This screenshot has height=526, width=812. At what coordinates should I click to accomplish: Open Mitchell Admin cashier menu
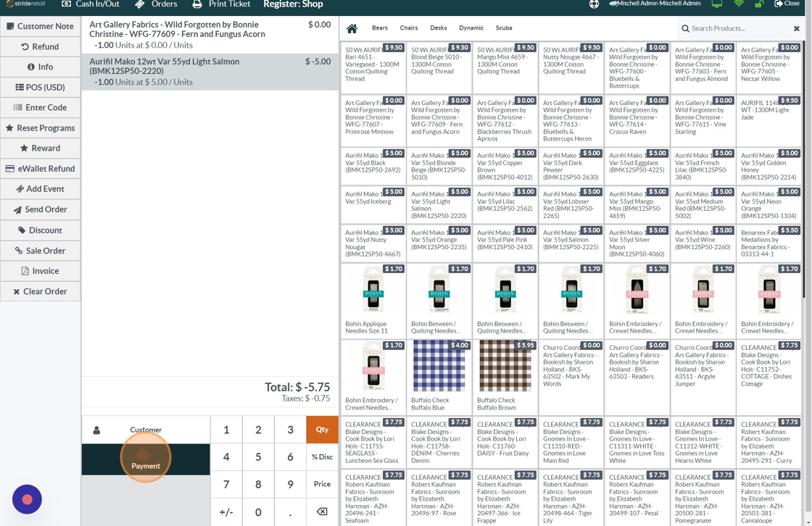pyautogui.click(x=655, y=4)
